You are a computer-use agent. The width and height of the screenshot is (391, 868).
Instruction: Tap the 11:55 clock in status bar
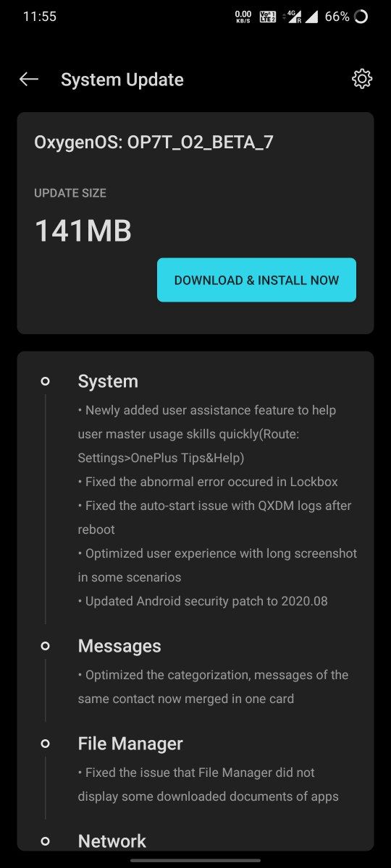point(39,16)
